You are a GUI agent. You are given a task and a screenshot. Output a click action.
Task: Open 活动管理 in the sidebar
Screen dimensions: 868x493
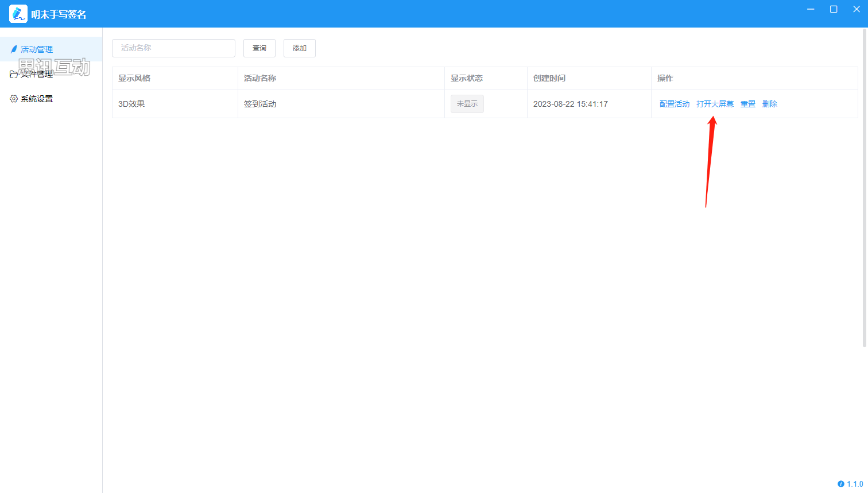click(51, 49)
